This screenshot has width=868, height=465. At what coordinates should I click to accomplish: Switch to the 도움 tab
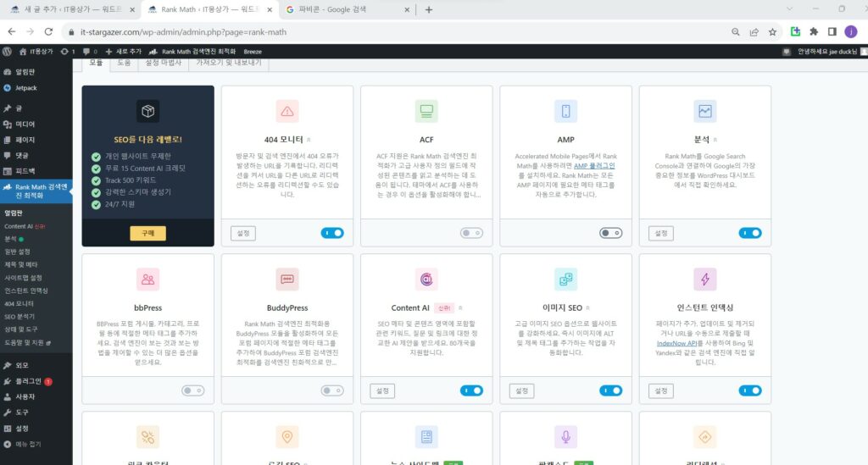pyautogui.click(x=124, y=63)
